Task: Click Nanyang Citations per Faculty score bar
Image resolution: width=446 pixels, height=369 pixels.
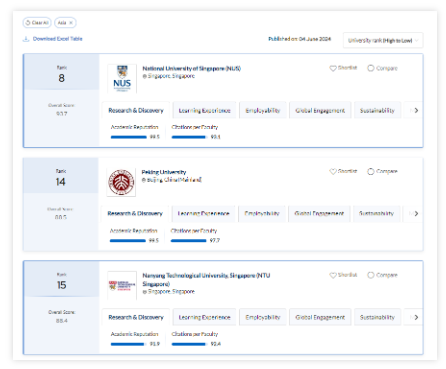Action: tap(190, 344)
